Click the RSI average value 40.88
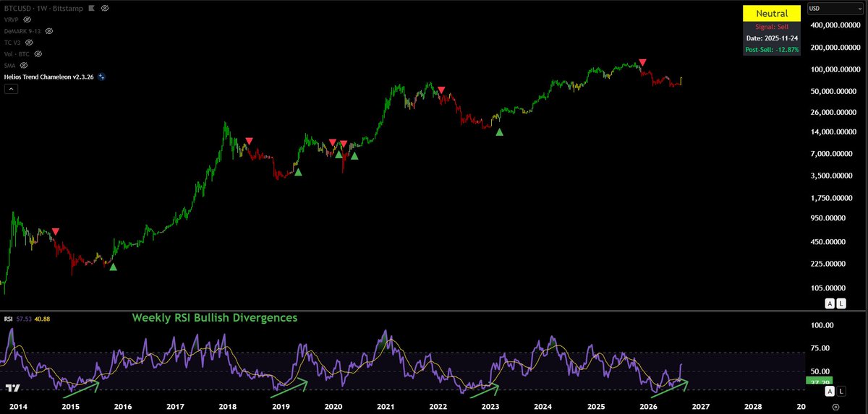This screenshot has width=868, height=414. click(x=41, y=319)
